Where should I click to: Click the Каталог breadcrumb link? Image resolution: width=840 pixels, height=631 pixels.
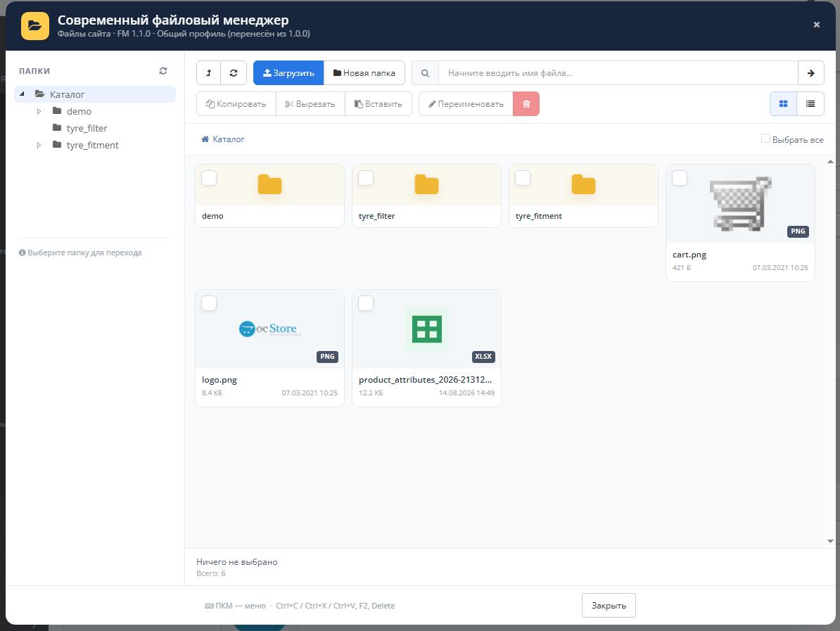click(229, 139)
